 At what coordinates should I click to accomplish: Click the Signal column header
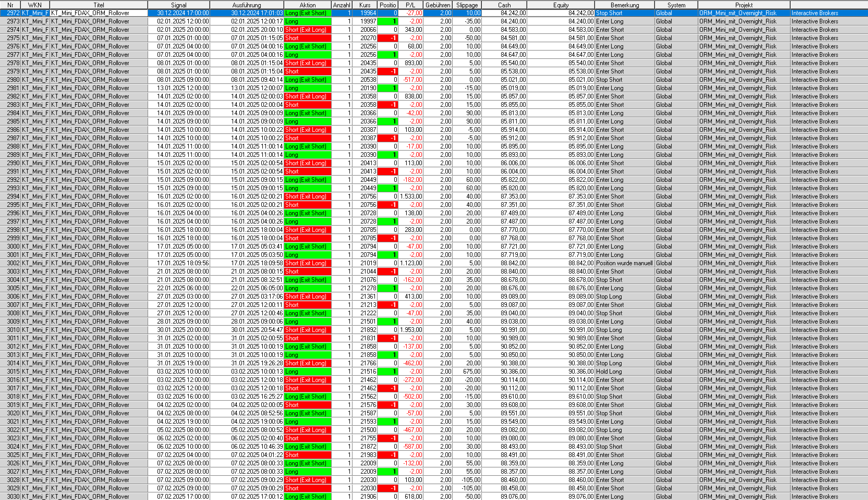pos(179,5)
